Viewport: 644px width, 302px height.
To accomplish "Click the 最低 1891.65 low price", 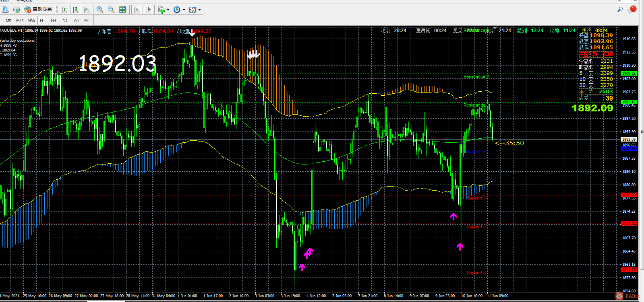I will coord(596,47).
